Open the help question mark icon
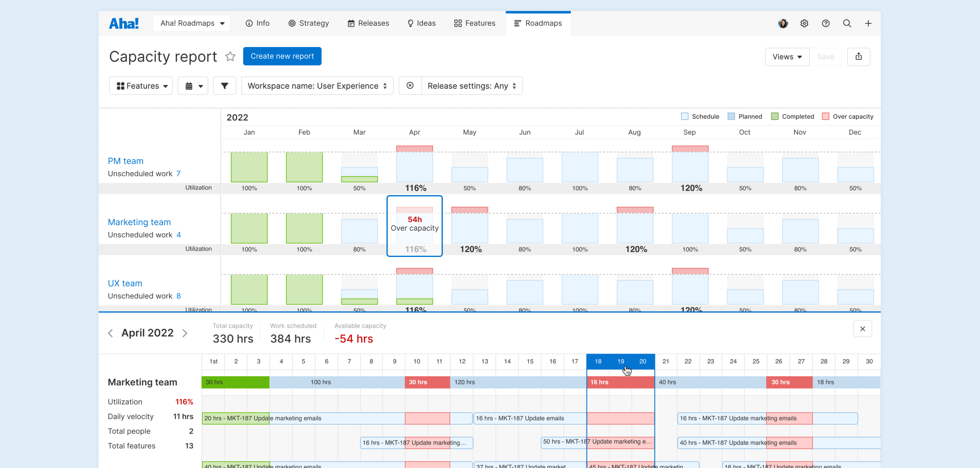This screenshot has height=468, width=980. tap(826, 23)
